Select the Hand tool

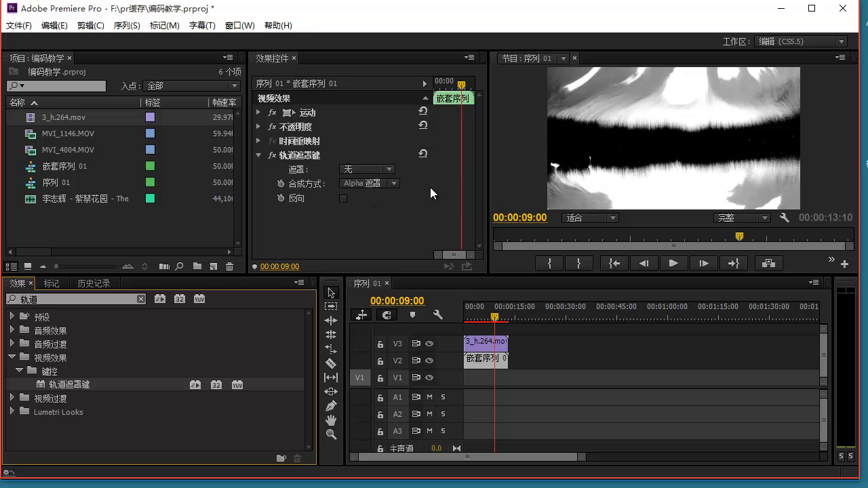[x=331, y=420]
